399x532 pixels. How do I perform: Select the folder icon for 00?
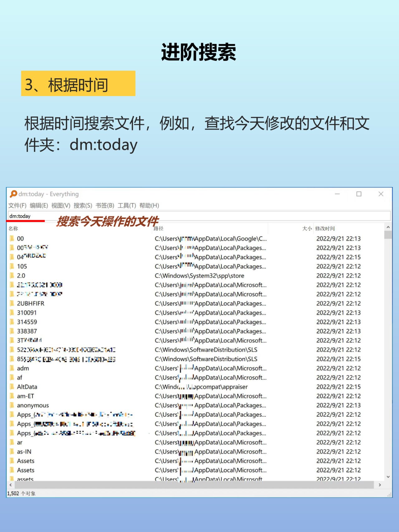12,239
